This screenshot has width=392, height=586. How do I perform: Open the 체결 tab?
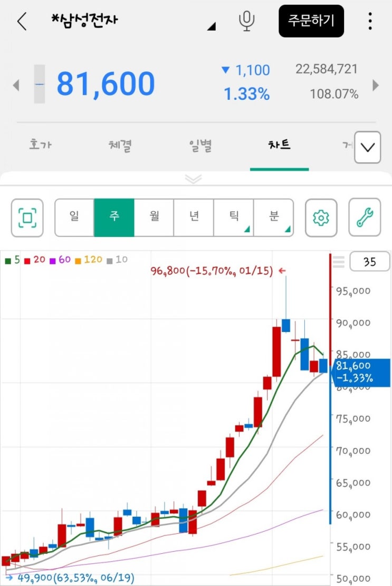[x=120, y=145]
